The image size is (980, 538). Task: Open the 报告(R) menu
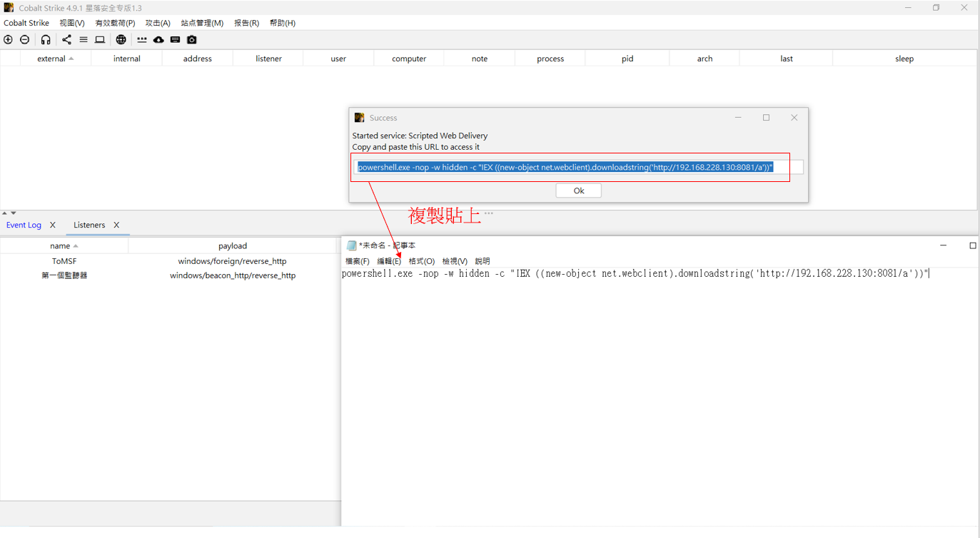(x=246, y=23)
